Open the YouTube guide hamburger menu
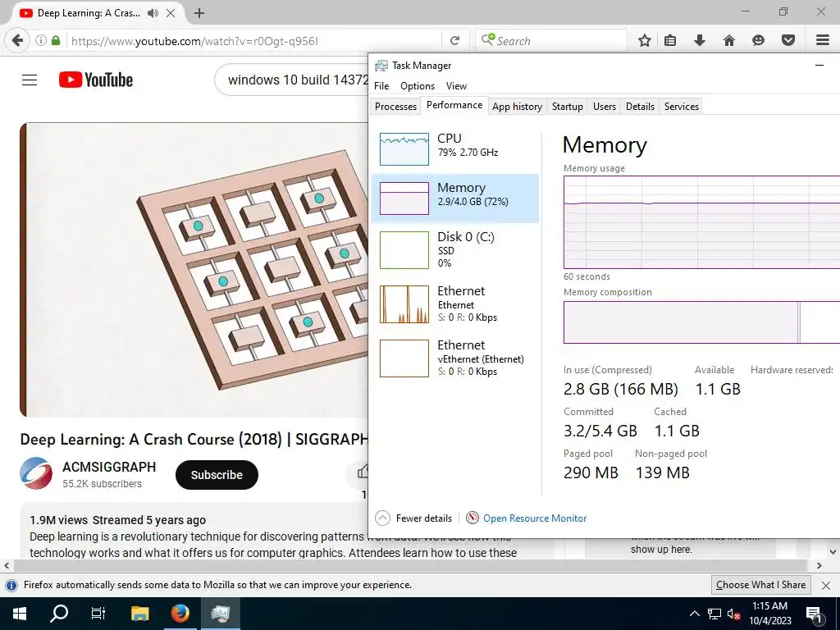Screen dimensions: 840x630 click(30, 80)
